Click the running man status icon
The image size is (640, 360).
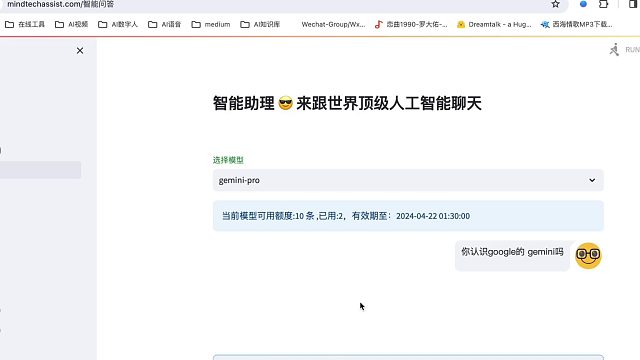tap(614, 50)
